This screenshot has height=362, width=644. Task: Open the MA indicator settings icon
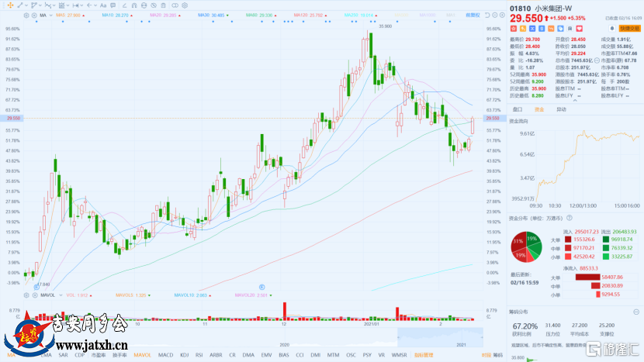26,16
